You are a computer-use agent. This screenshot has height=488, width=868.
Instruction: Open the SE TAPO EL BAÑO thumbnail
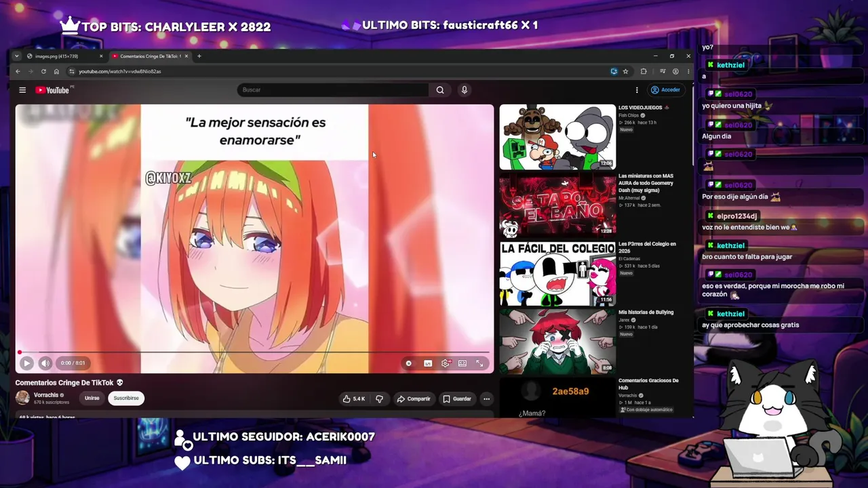pos(557,205)
